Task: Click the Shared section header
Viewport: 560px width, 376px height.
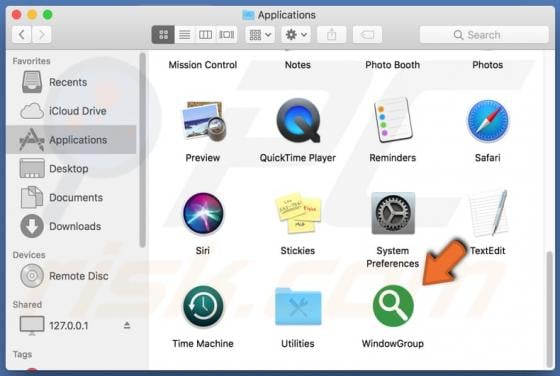Action: 27,305
